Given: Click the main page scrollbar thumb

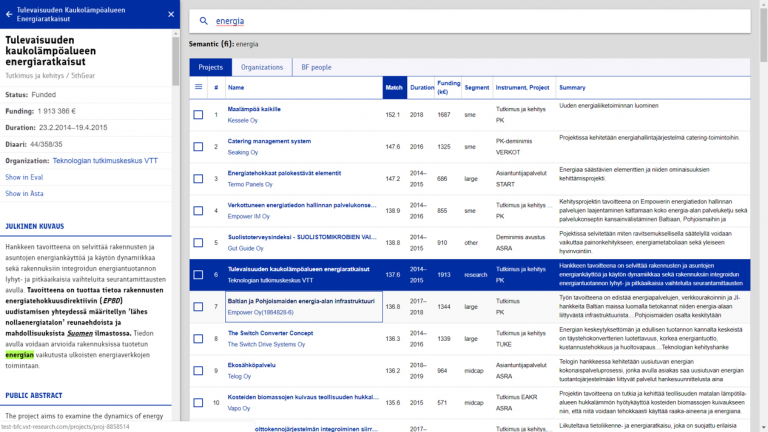Looking at the screenshot, I should coord(764,34).
